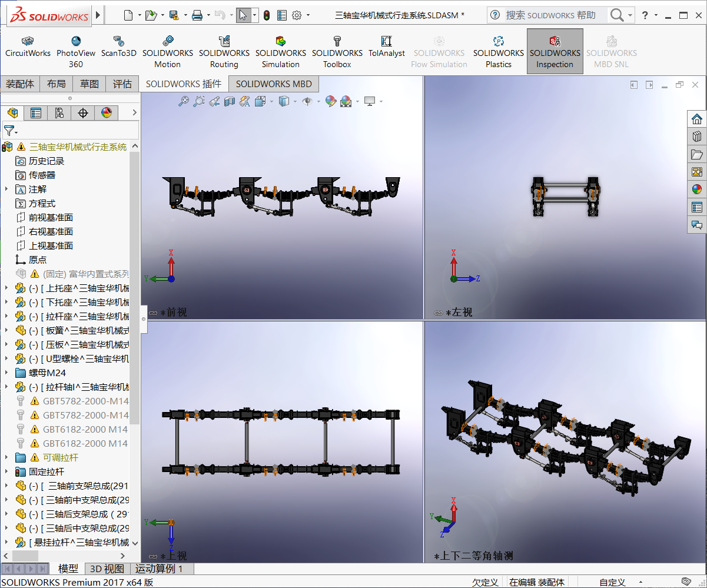Open dropdown next to Select tool
This screenshot has height=588, width=707.
254,16
